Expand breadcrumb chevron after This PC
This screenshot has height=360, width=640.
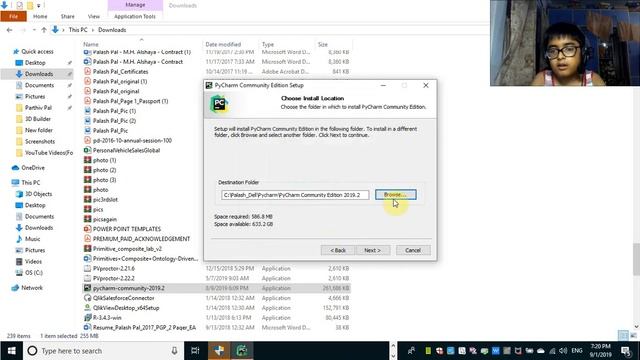tap(93, 30)
